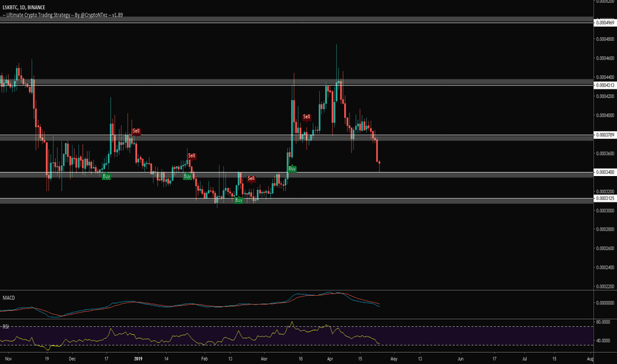Click the 0.0003000 price axis tick

pos(605,210)
